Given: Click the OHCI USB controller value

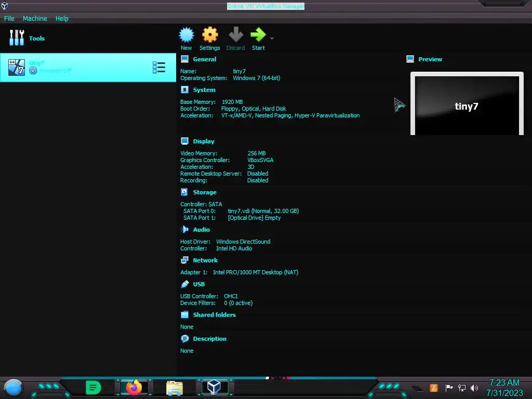Looking at the screenshot, I should (231, 296).
